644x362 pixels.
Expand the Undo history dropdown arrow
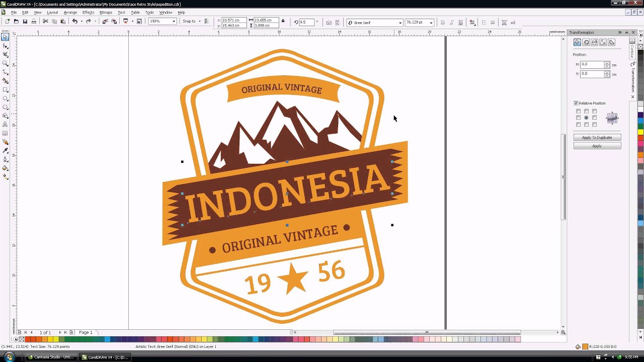pos(82,22)
